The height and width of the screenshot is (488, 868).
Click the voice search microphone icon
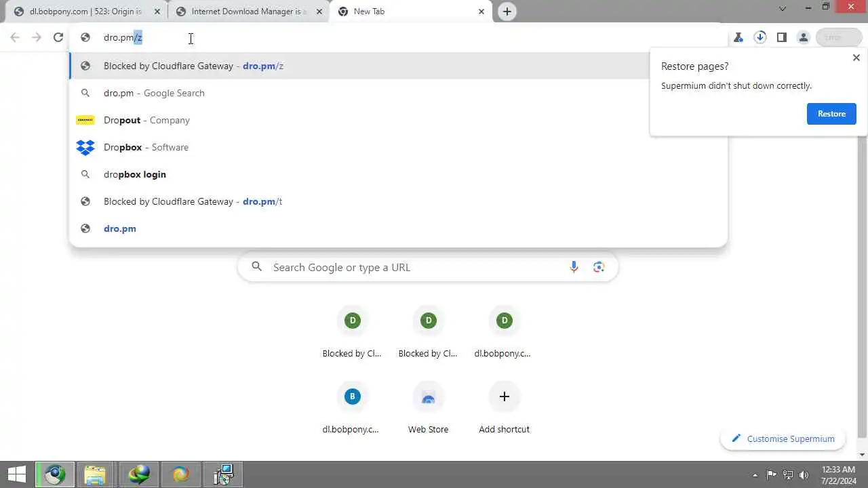[x=574, y=267]
